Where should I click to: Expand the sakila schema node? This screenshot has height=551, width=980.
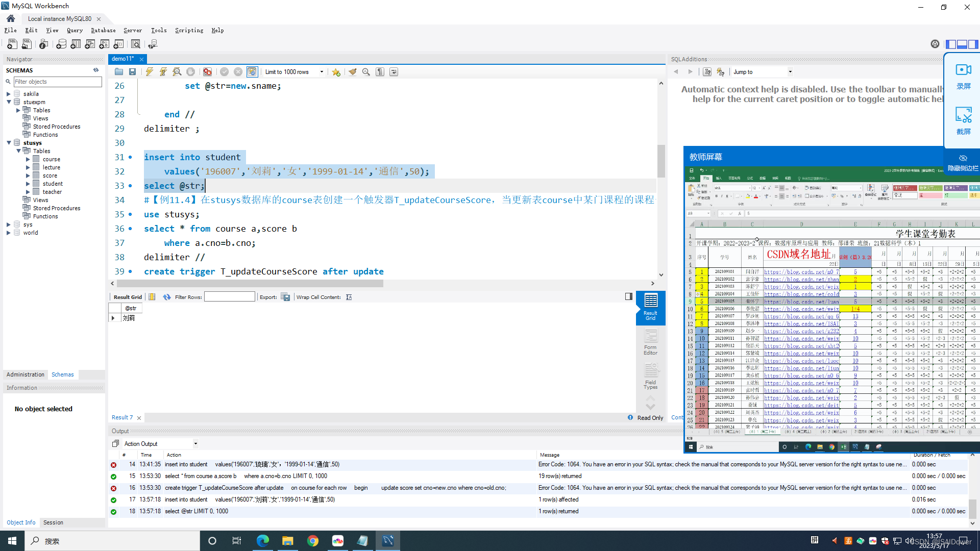click(9, 94)
